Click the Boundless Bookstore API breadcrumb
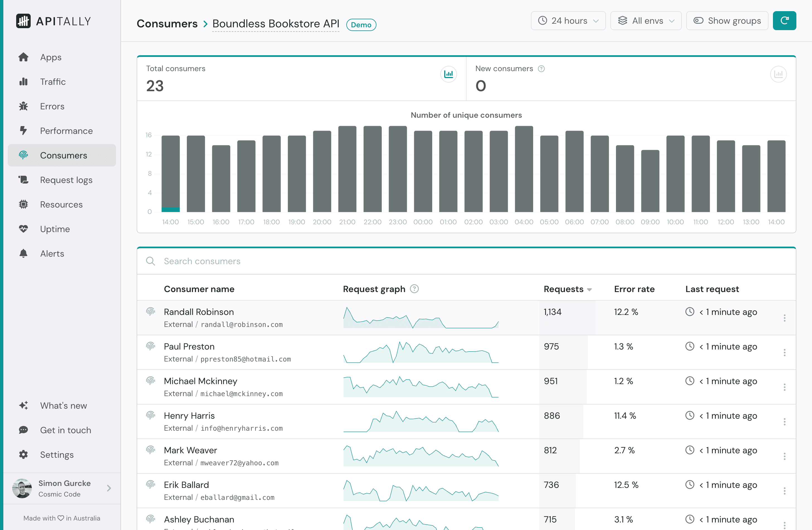The width and height of the screenshot is (812, 530). pos(276,23)
